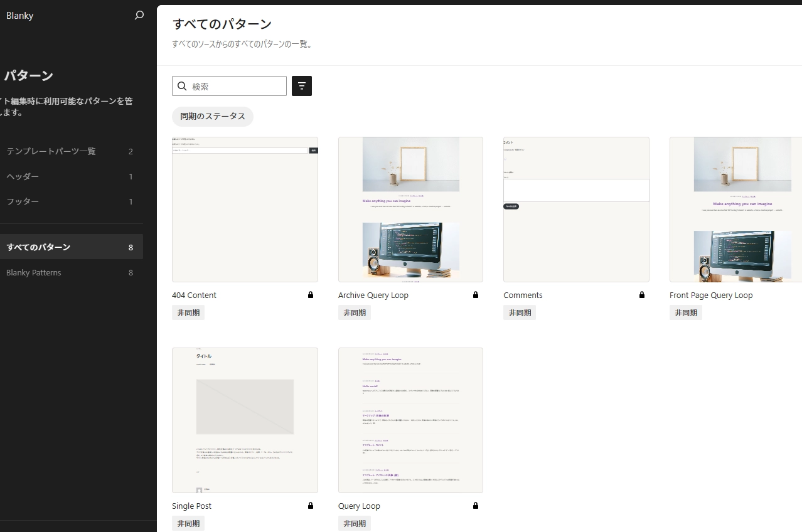The width and height of the screenshot is (802, 532).
Task: Click the lock icon next to Comments
Action: (x=641, y=295)
